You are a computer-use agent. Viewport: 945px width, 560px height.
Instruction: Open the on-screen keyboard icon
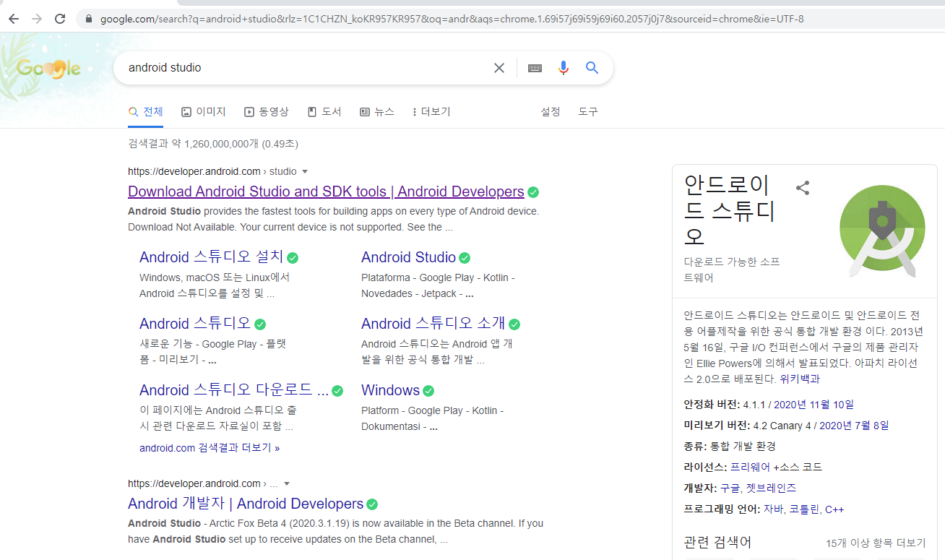535,68
